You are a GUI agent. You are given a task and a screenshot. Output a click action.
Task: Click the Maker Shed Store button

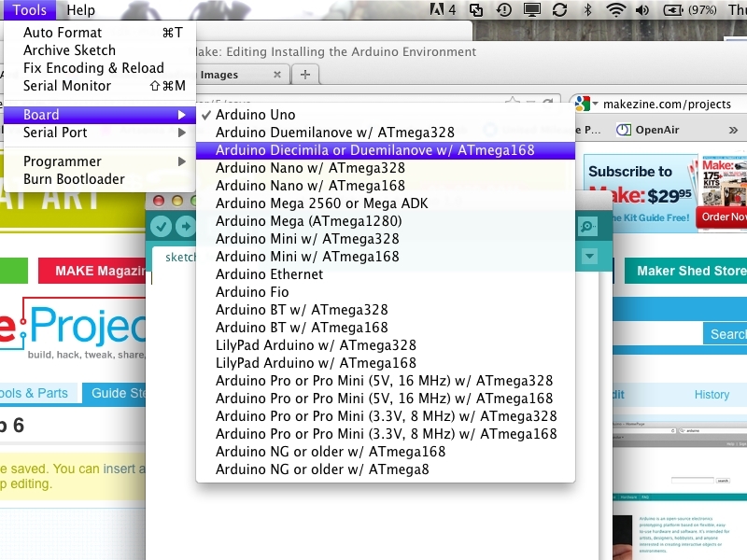click(x=686, y=271)
